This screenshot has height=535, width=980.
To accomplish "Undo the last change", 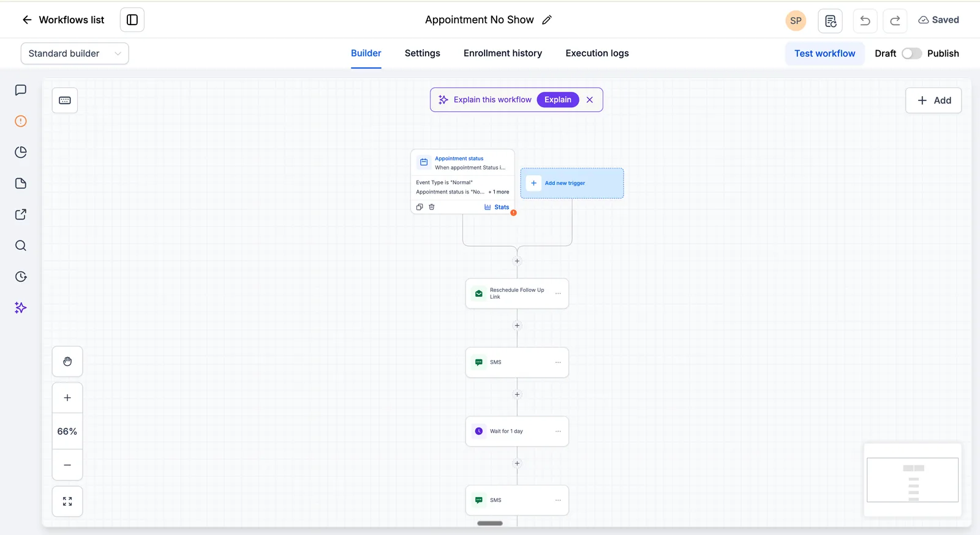I will point(865,20).
